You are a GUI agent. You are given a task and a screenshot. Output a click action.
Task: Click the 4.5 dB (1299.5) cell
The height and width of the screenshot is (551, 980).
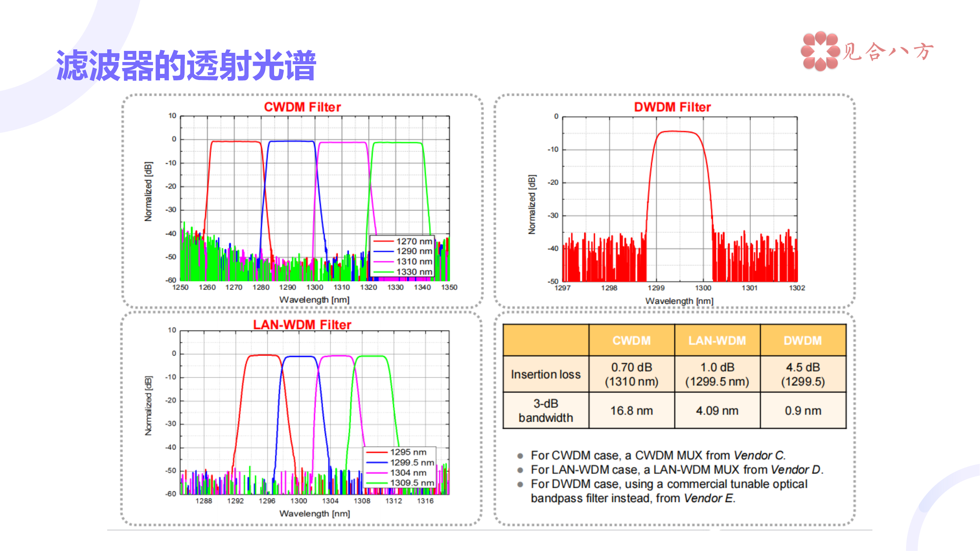point(803,374)
